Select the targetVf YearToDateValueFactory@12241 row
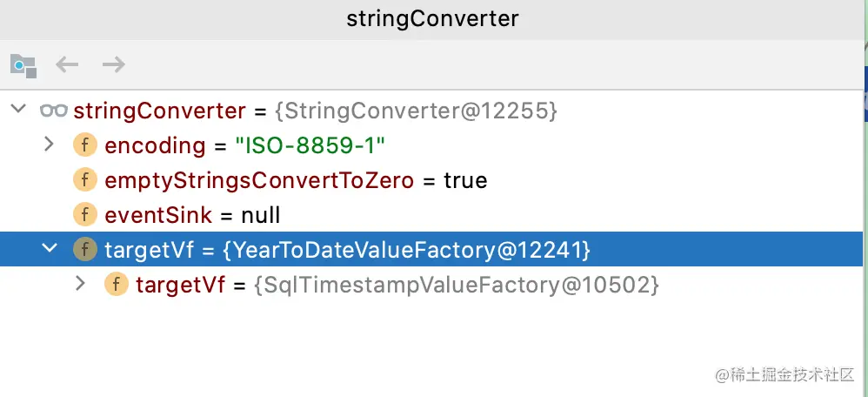Screen dimensions: 868x397 (x=431, y=249)
